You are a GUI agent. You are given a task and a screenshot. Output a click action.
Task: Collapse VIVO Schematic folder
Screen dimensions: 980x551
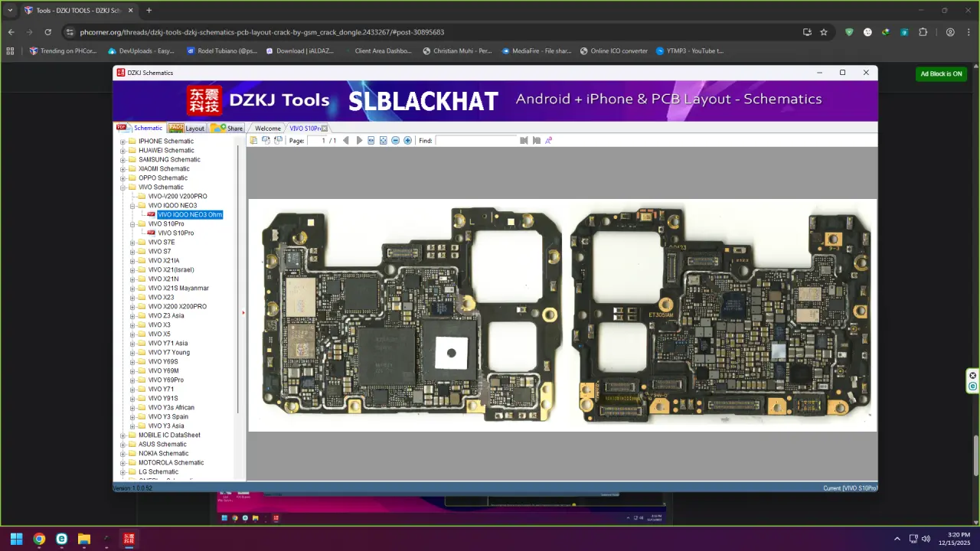pos(122,187)
